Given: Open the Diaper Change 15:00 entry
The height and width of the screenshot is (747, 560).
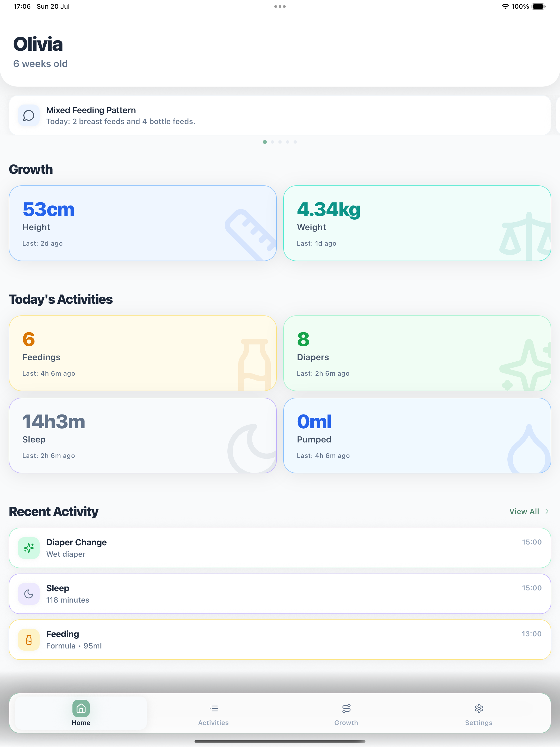Looking at the screenshot, I should coord(280,548).
